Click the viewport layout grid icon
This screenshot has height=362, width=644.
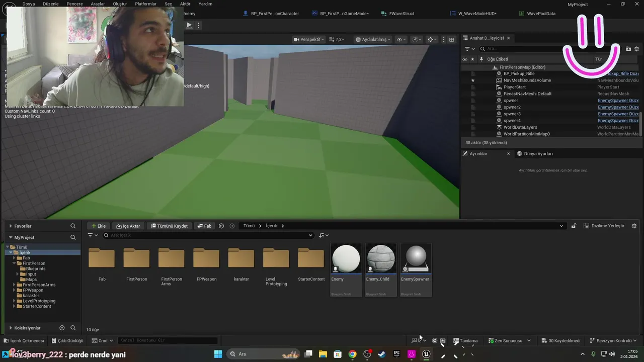tap(451, 39)
